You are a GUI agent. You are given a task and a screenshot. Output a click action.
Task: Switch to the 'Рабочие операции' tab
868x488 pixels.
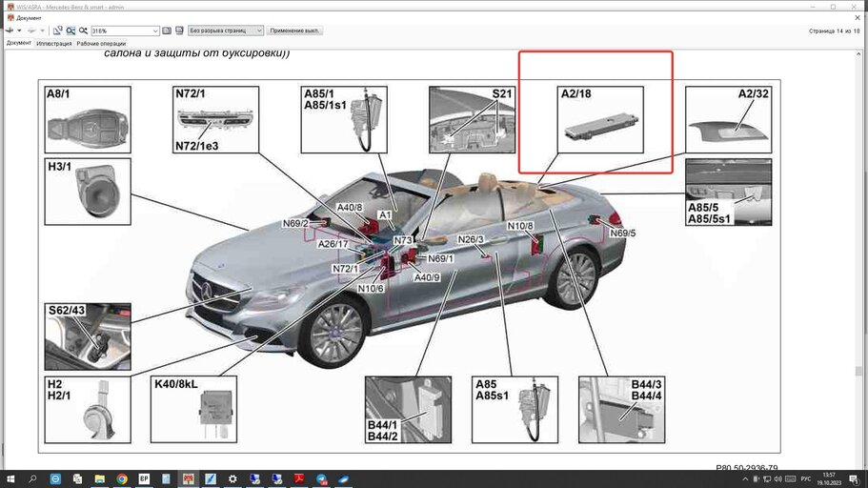[x=101, y=43]
